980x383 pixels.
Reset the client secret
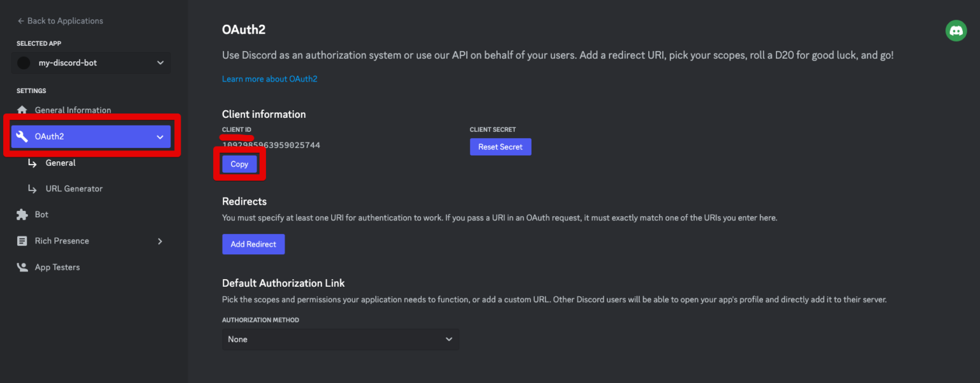point(500,147)
